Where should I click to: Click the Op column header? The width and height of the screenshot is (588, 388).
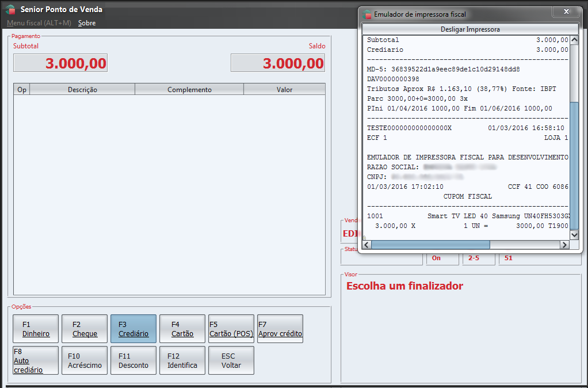(22, 90)
